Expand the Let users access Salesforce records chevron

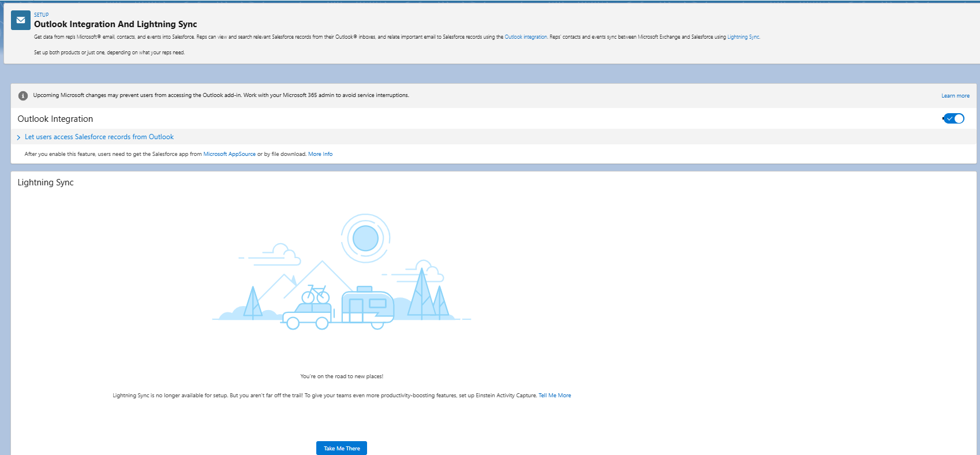click(18, 137)
